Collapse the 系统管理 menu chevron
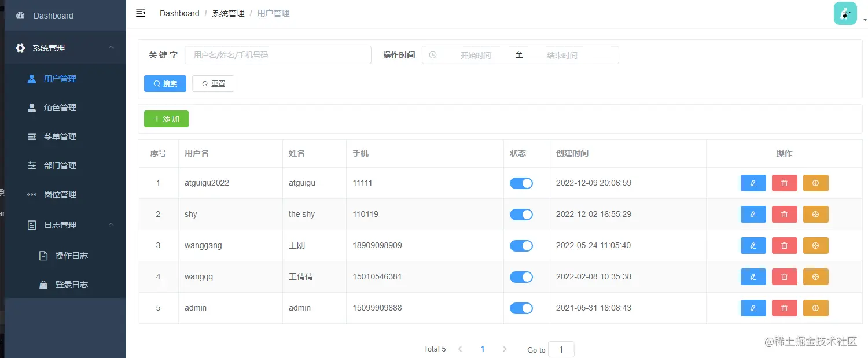Image resolution: width=868 pixels, height=358 pixels. [112, 47]
